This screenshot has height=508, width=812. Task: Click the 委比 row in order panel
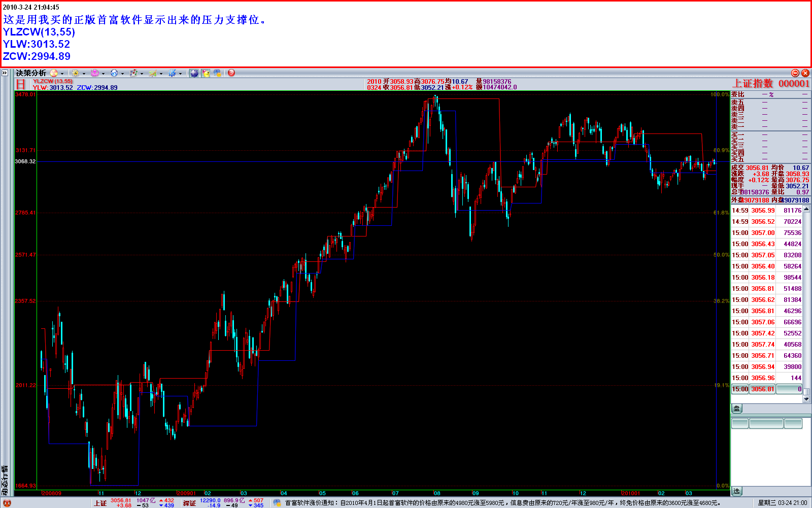tap(770, 94)
